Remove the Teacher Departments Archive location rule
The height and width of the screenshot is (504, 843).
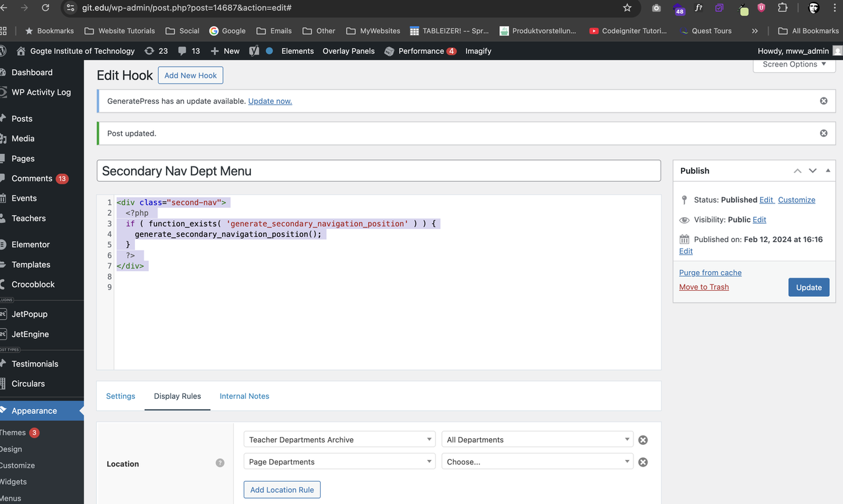643,440
